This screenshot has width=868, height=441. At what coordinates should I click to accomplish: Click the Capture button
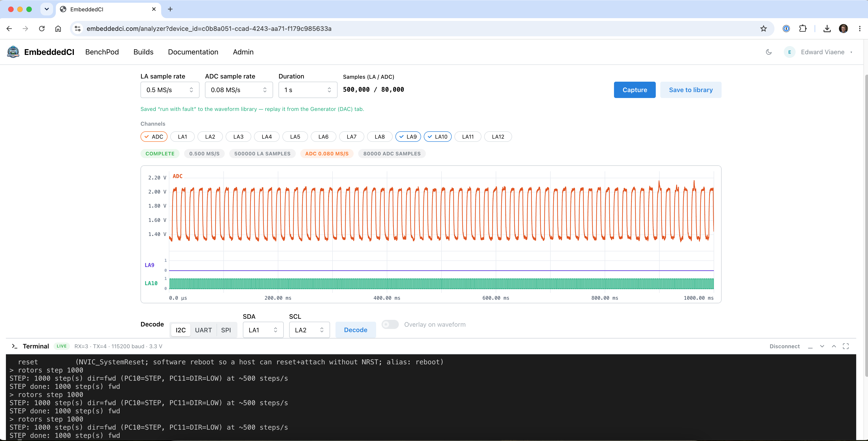click(x=635, y=90)
